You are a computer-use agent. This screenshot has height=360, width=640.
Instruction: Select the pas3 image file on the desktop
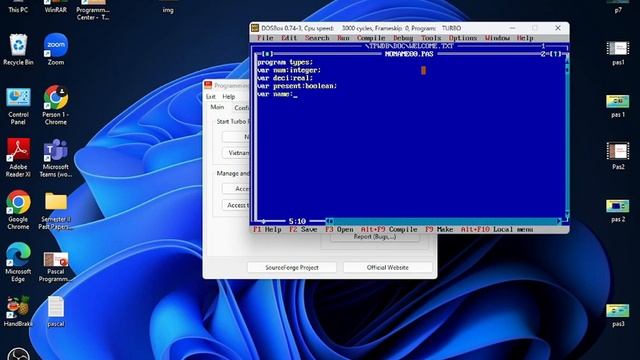618,315
